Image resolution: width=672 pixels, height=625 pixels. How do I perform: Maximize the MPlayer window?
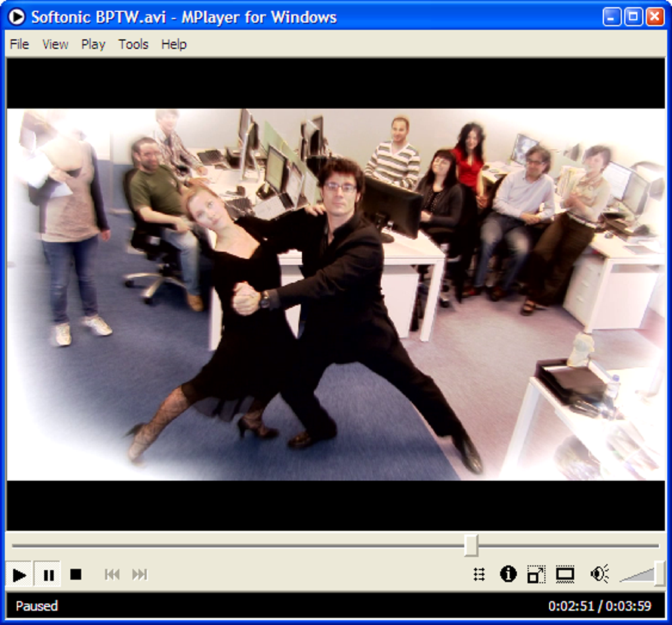pyautogui.click(x=633, y=17)
